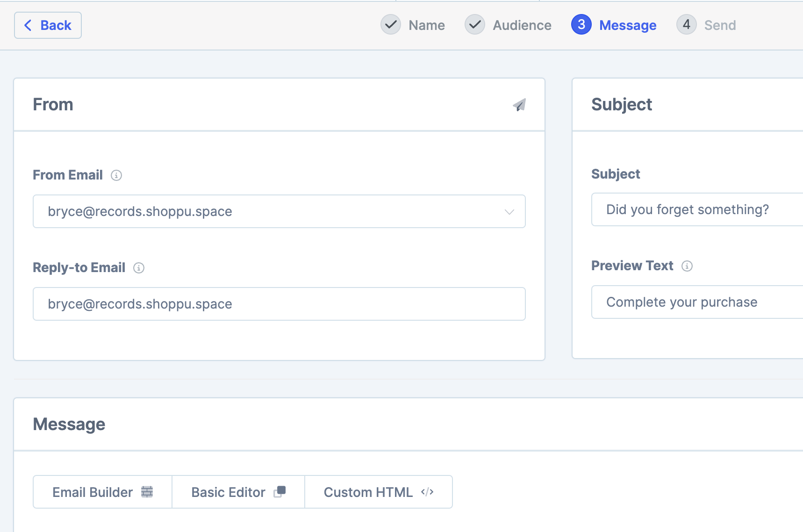Image resolution: width=803 pixels, height=532 pixels.
Task: Focus the Subject text field
Action: pyautogui.click(x=696, y=209)
